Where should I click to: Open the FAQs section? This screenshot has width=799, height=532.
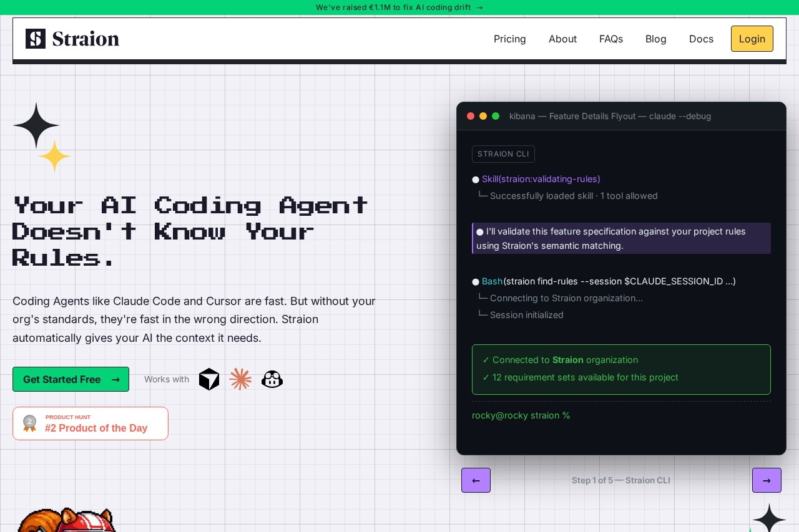(611, 39)
